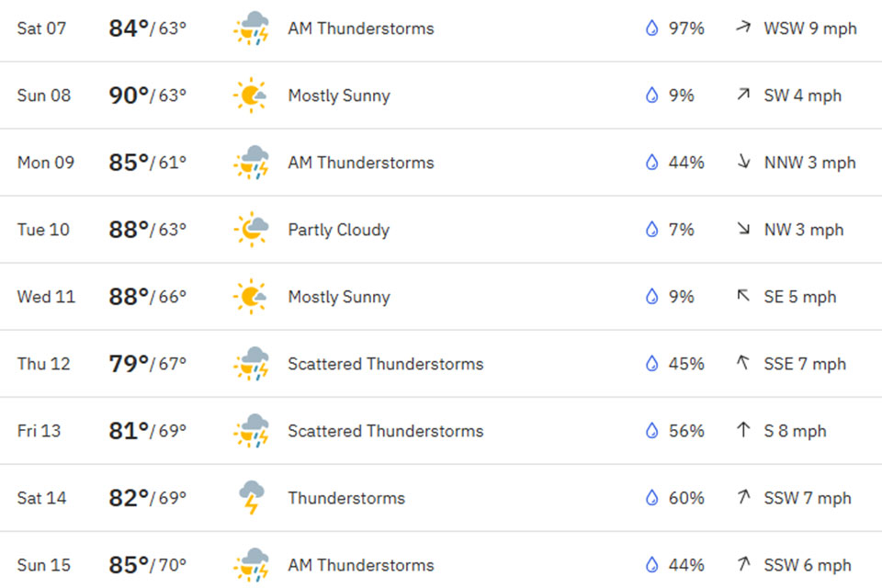882x588 pixels.
Task: Click the Sun 08 Mostly Sunny text
Action: click(x=338, y=96)
